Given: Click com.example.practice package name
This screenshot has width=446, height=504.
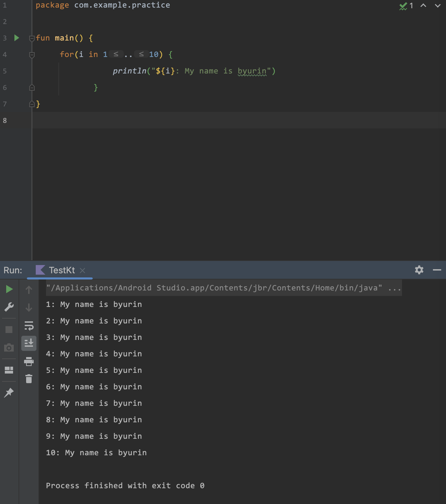Looking at the screenshot, I should (122, 5).
